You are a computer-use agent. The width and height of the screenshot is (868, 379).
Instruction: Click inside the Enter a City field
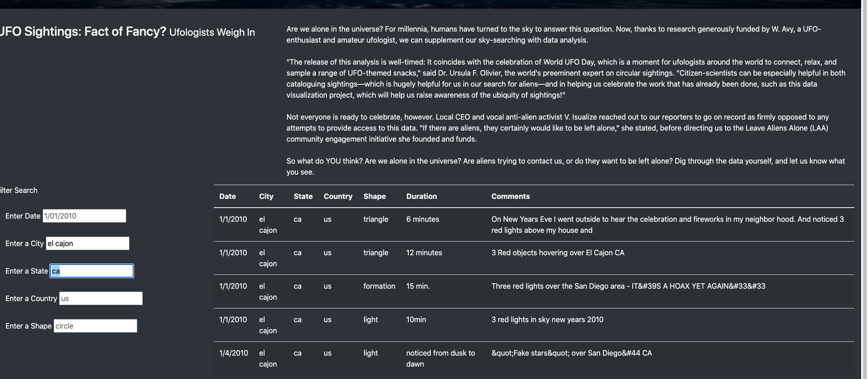coord(87,243)
